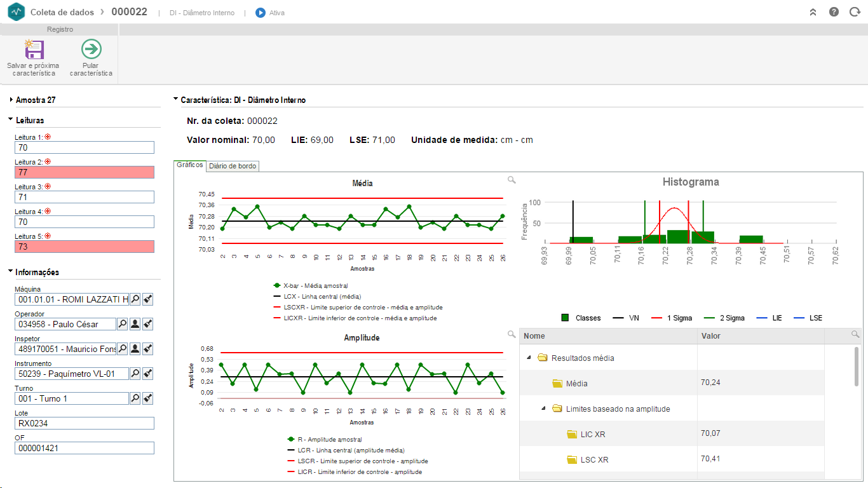This screenshot has height=488, width=868.
Task: Zoom the Histograma chart magnifier icon
Action: 512,180
